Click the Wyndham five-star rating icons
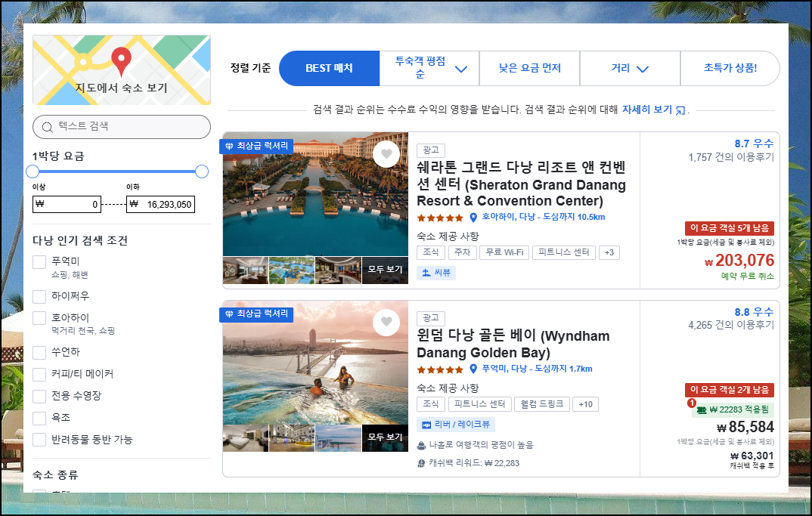 [440, 369]
